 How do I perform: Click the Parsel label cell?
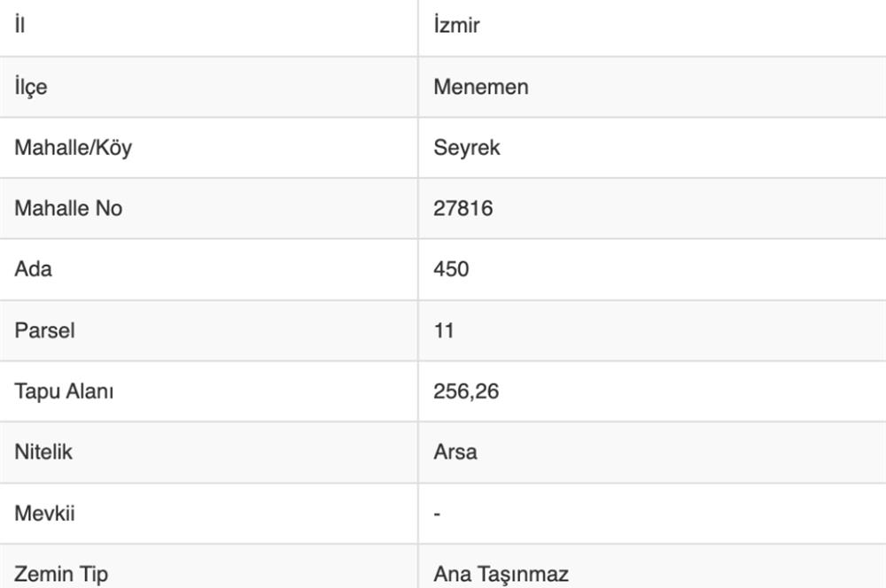click(44, 330)
